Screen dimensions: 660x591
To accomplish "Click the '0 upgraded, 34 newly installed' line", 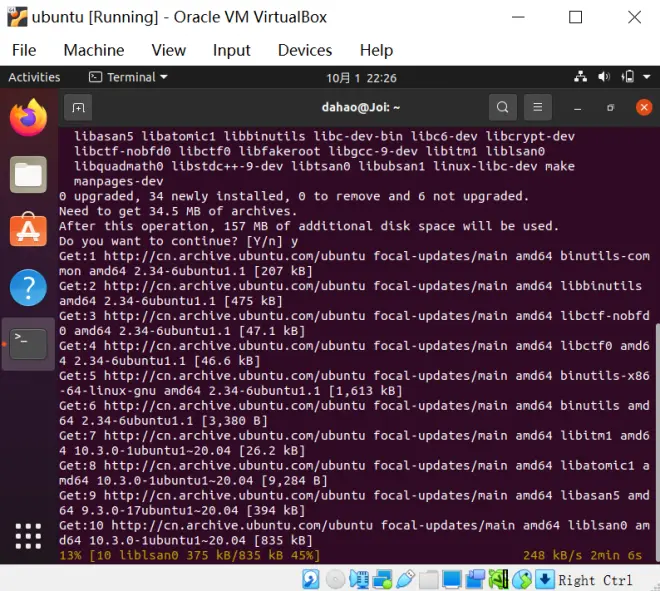I will (294, 196).
